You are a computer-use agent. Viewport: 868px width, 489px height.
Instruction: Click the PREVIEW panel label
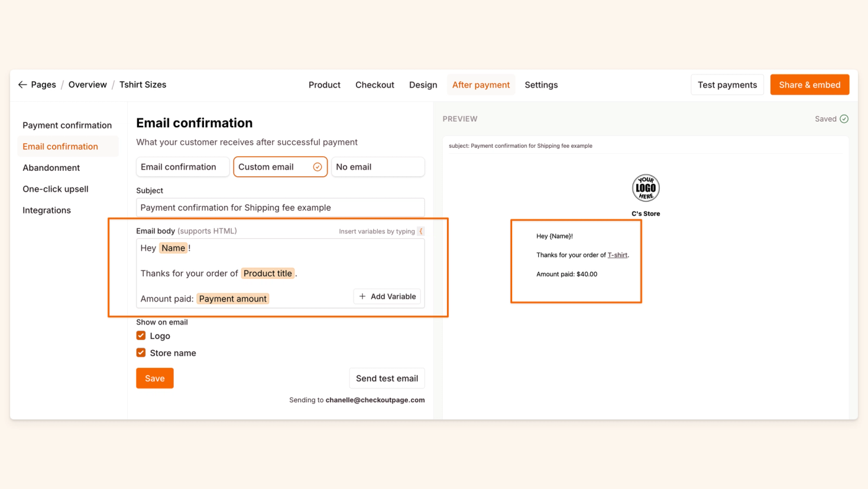coord(460,119)
